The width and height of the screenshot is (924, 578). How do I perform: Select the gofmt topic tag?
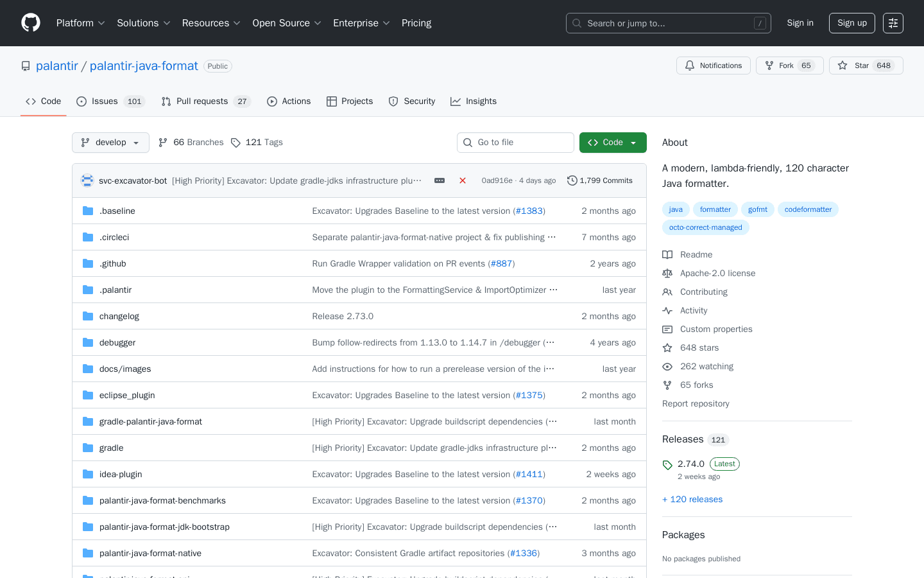tap(758, 209)
